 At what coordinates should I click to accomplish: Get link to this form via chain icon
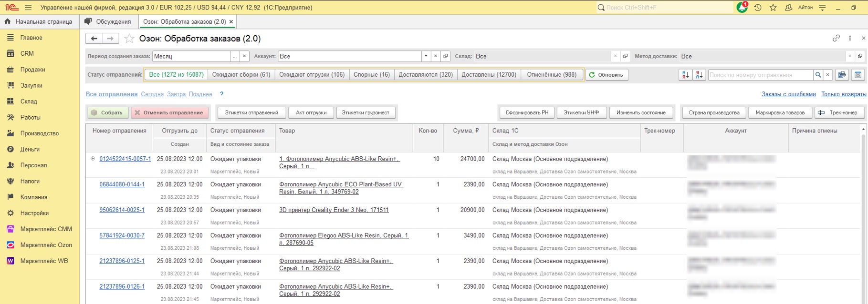836,38
